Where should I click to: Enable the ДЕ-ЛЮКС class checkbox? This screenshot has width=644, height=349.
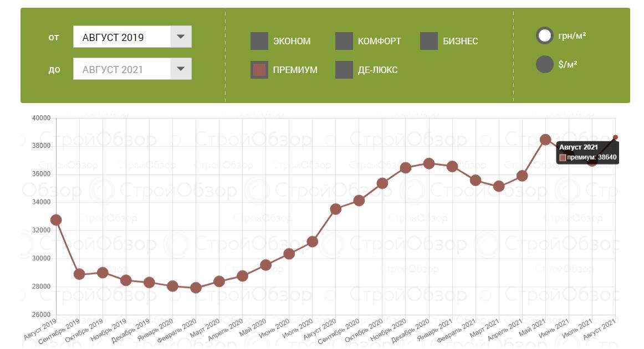pyautogui.click(x=344, y=70)
